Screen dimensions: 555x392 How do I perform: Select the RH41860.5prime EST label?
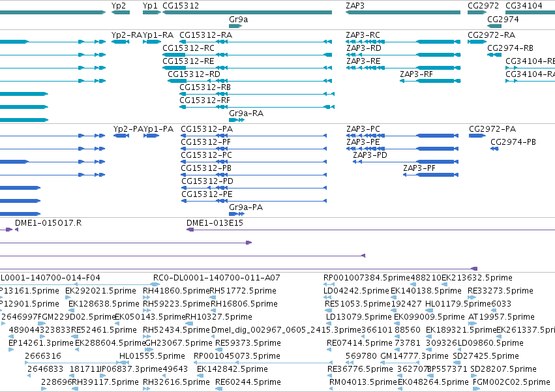176,291
